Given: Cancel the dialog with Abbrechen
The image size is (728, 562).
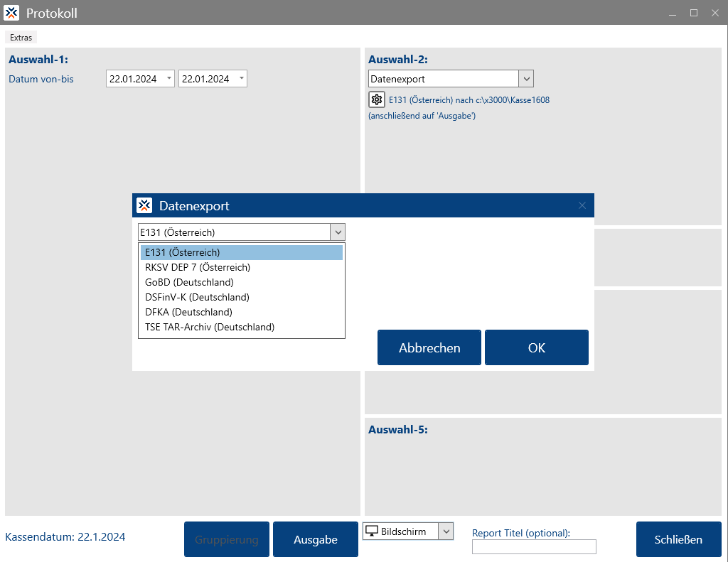Looking at the screenshot, I should (x=429, y=347).
